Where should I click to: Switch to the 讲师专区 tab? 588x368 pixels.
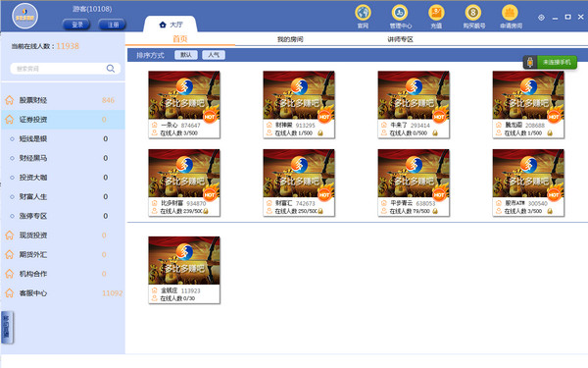pos(400,39)
